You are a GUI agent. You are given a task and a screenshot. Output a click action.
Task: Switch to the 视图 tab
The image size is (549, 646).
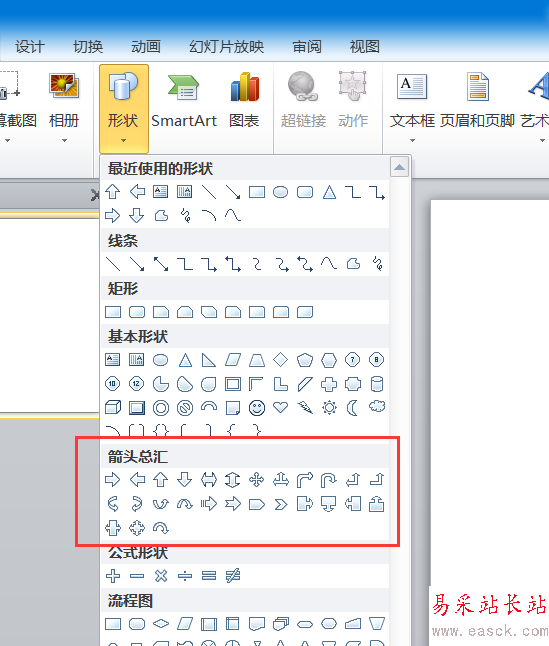click(364, 47)
